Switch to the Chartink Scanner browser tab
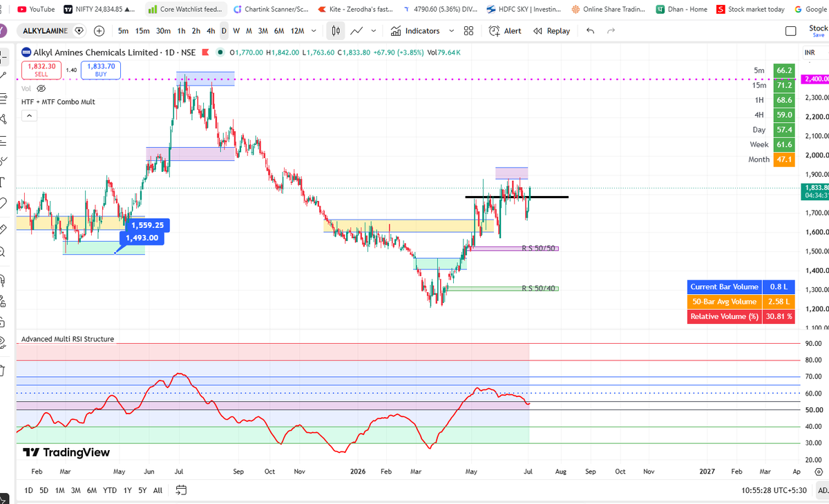The height and width of the screenshot is (504, 829). tap(271, 9)
